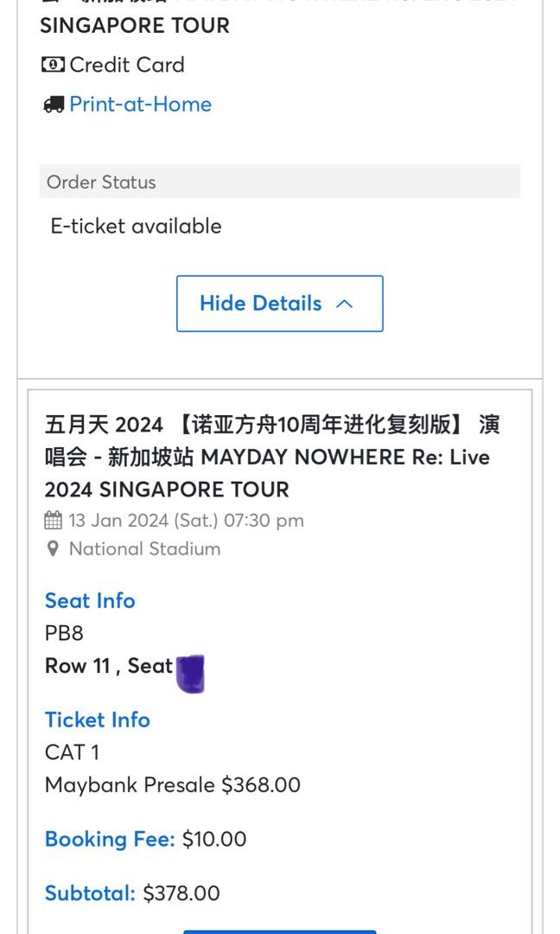Click the location pin beside National Stadium
This screenshot has height=934, width=560.
(53, 548)
